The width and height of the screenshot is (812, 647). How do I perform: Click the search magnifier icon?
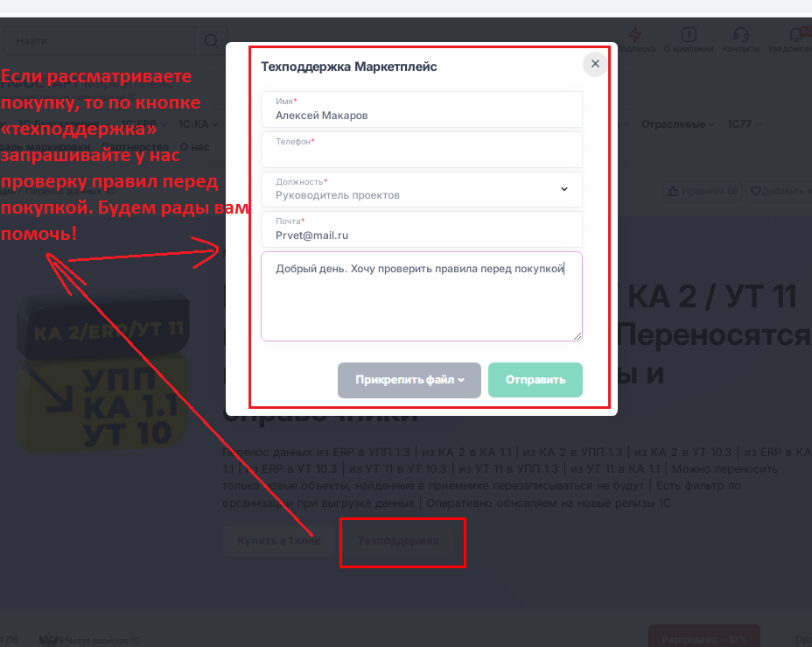click(211, 40)
